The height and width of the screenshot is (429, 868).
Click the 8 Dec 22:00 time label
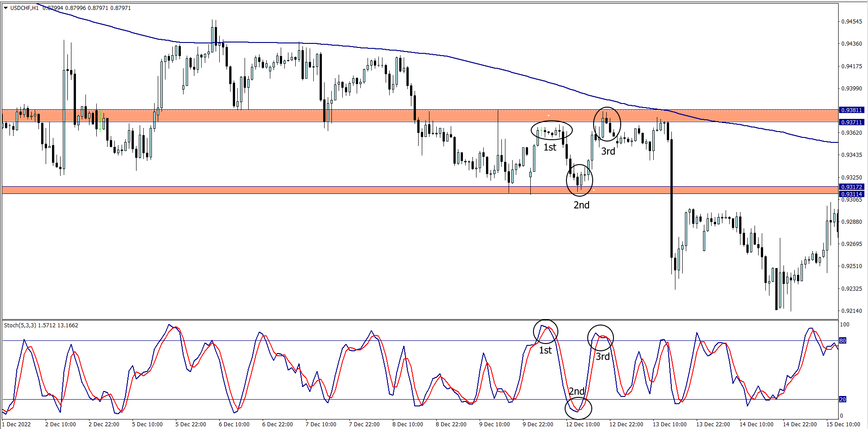[451, 424]
